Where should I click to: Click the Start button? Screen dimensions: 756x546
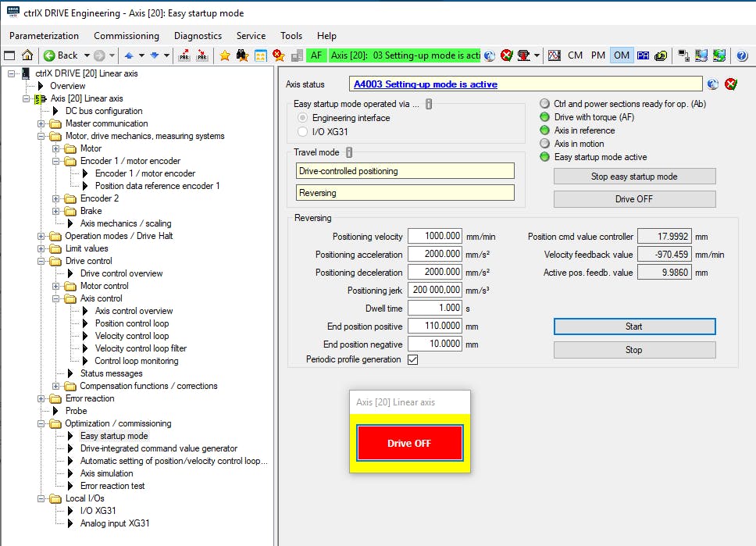(x=634, y=327)
